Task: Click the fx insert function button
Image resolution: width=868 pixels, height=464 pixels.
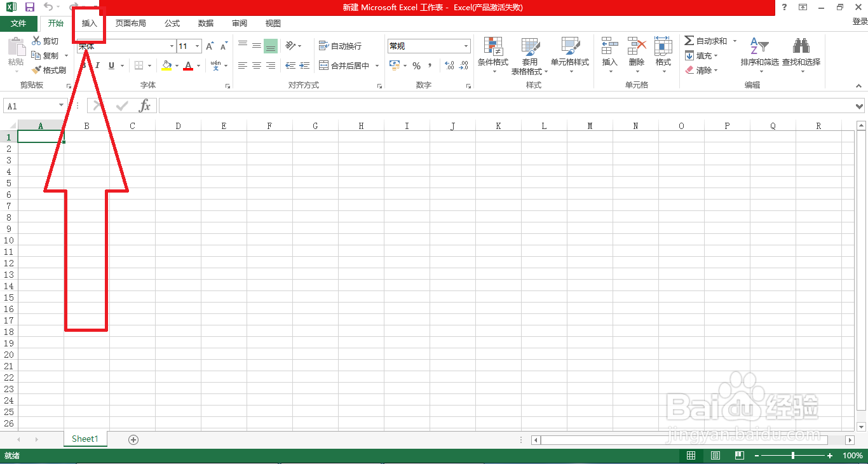Action: coord(145,106)
